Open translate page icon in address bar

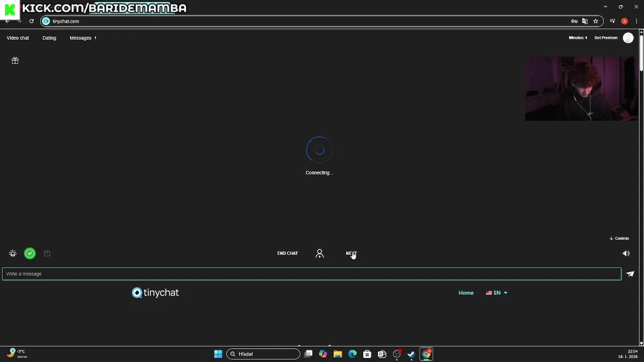tap(585, 21)
